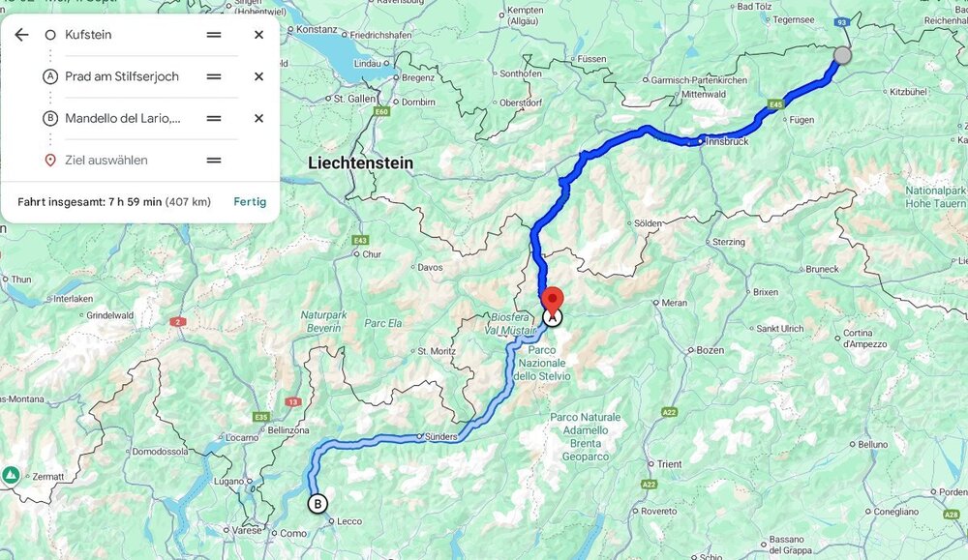Remove the Kufstein stop
Screen dimensions: 968x560
coord(259,35)
